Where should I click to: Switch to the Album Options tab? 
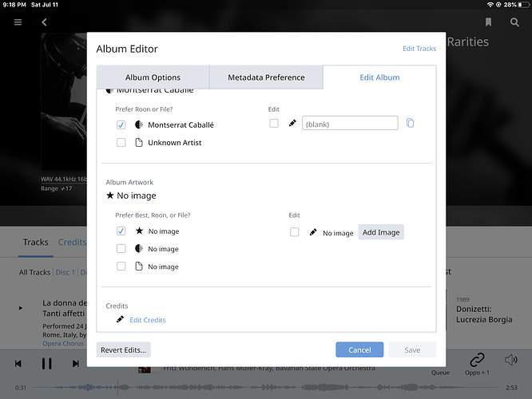[x=153, y=77]
